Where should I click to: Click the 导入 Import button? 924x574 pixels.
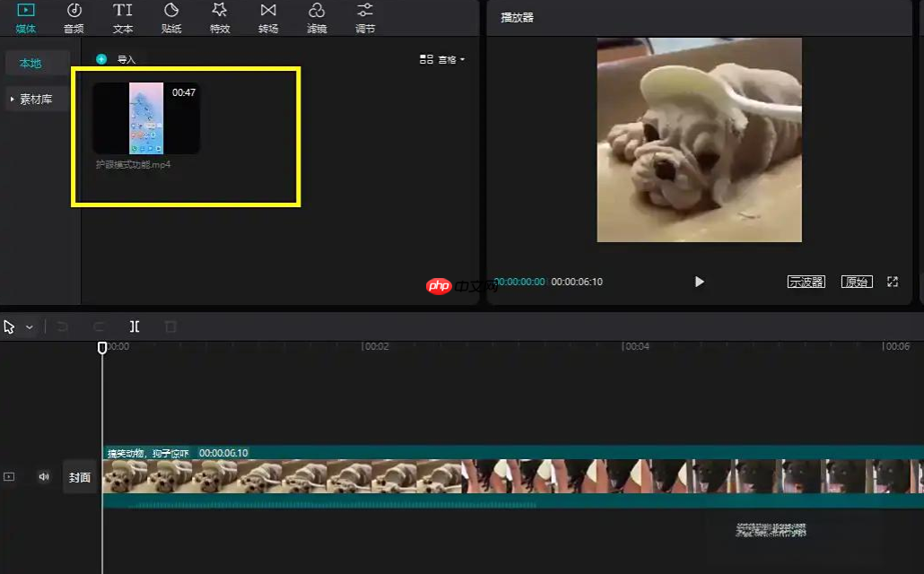click(118, 59)
